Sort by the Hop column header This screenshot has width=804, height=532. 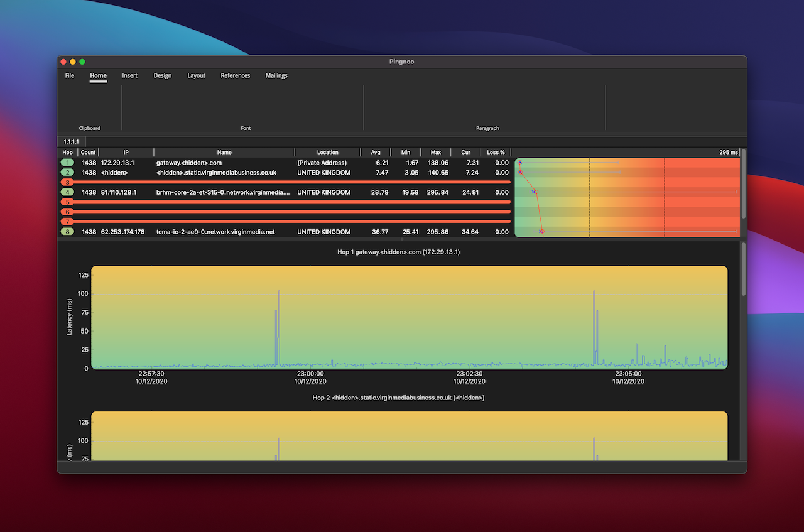(x=67, y=153)
